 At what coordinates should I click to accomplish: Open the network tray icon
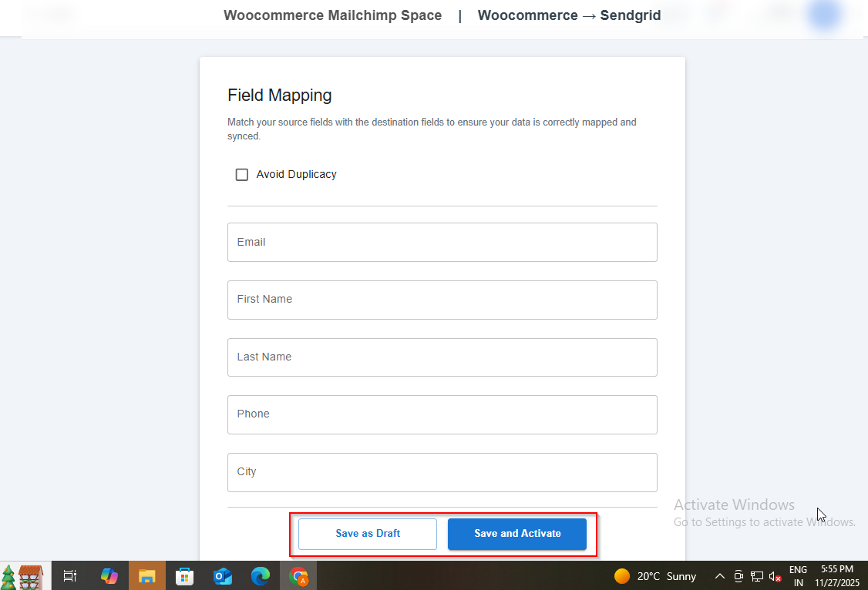[x=757, y=576]
